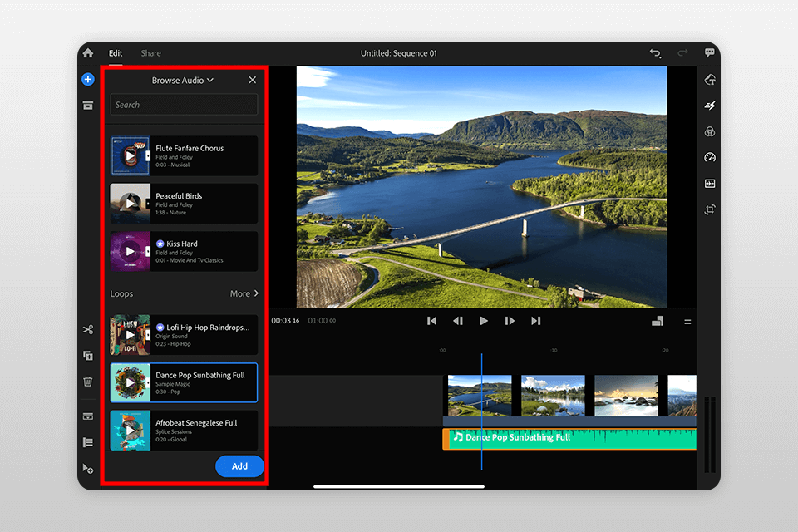
Task: Play the sequence preview
Action: click(x=484, y=321)
